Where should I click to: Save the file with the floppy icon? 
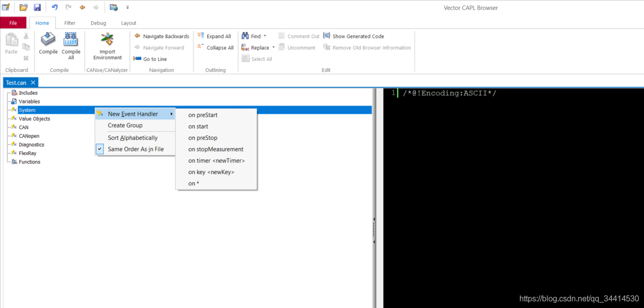coord(37,7)
